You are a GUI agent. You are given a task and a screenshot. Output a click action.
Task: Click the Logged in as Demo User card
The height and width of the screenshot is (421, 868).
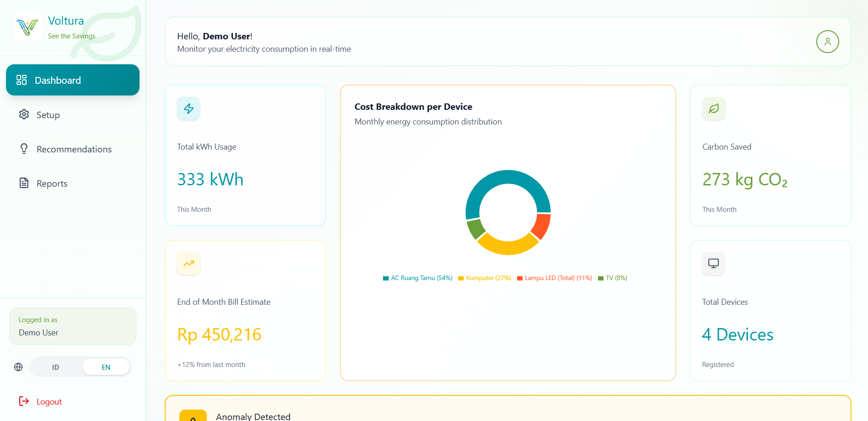[x=73, y=326]
